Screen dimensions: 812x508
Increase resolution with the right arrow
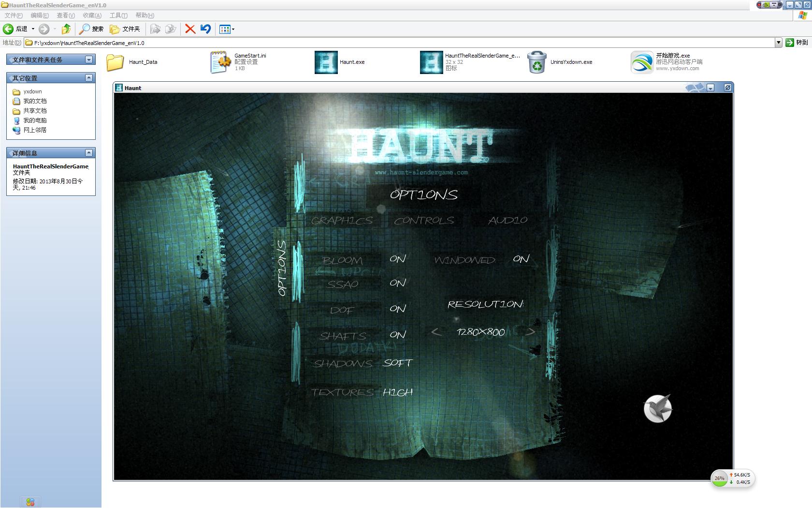(530, 332)
